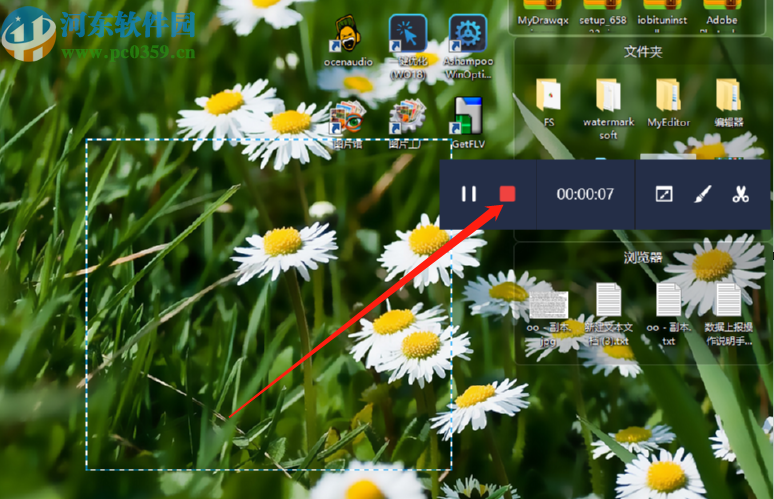Open the 图片工厂 shortcut icon
This screenshot has width=774, height=499.
pos(407,124)
